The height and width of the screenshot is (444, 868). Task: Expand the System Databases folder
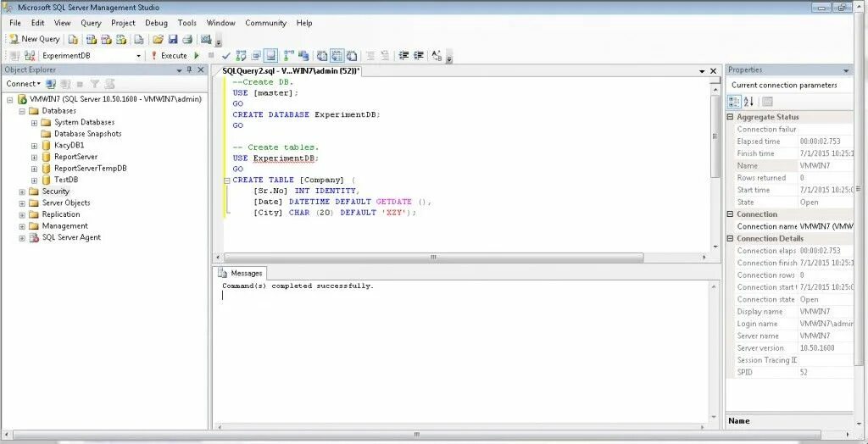click(x=34, y=123)
